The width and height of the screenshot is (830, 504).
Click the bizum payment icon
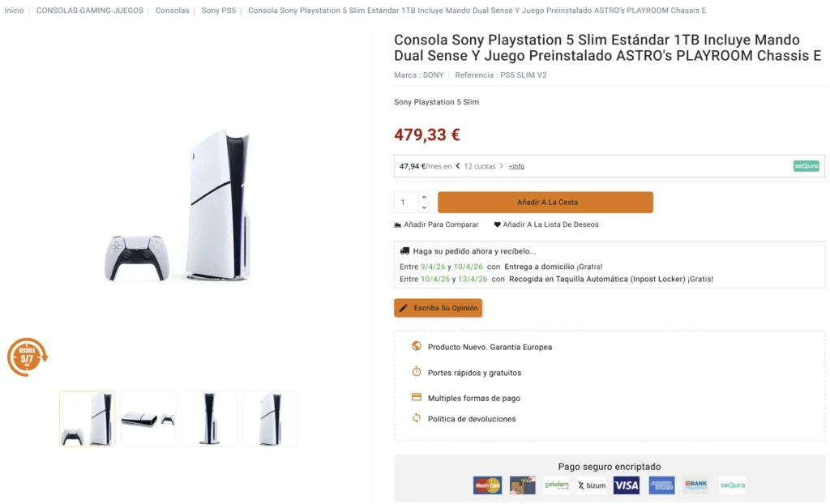591,485
